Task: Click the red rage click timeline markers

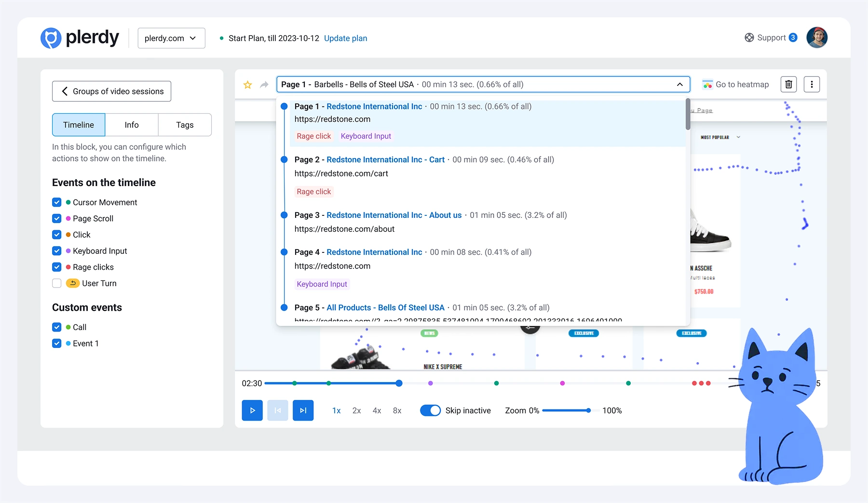Action: tap(701, 383)
